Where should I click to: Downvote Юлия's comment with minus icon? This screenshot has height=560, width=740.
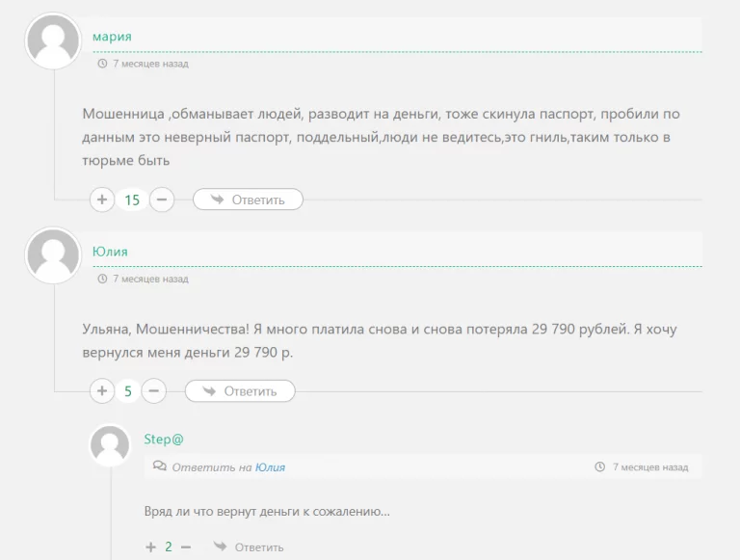154,391
